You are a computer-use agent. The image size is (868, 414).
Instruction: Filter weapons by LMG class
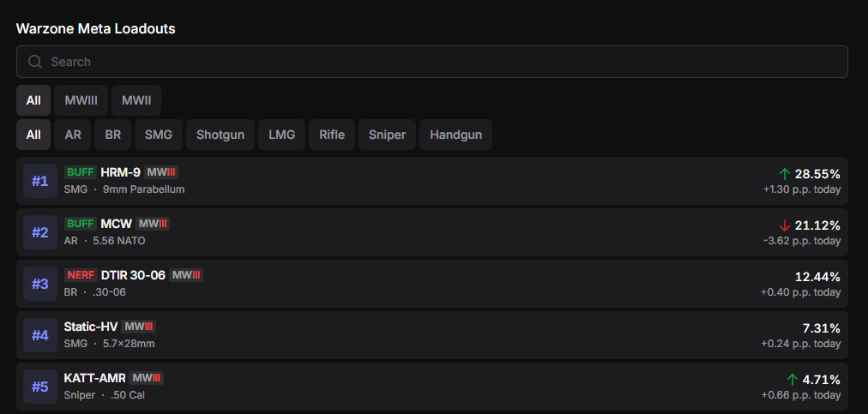pos(281,135)
